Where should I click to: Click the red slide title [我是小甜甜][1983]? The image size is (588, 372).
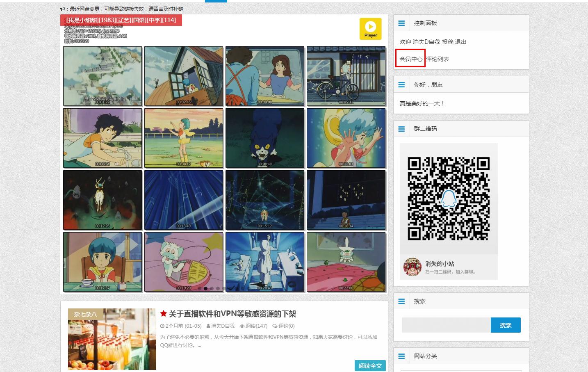[x=121, y=20]
